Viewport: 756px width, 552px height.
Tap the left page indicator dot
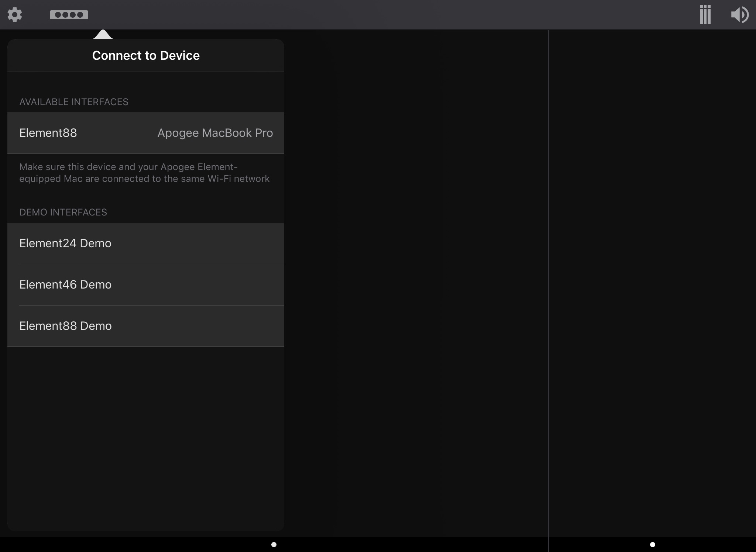coord(274,545)
